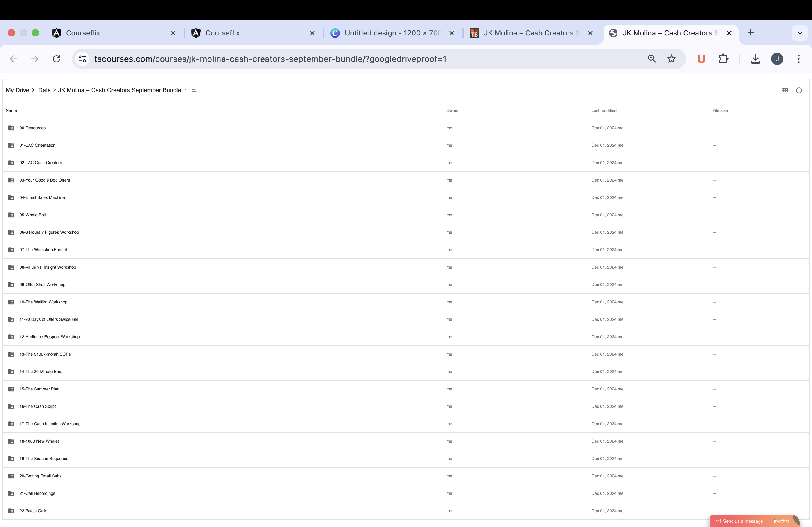This screenshot has height=527, width=812.
Task: Open 15-The Summer Plan folder
Action: point(406,389)
